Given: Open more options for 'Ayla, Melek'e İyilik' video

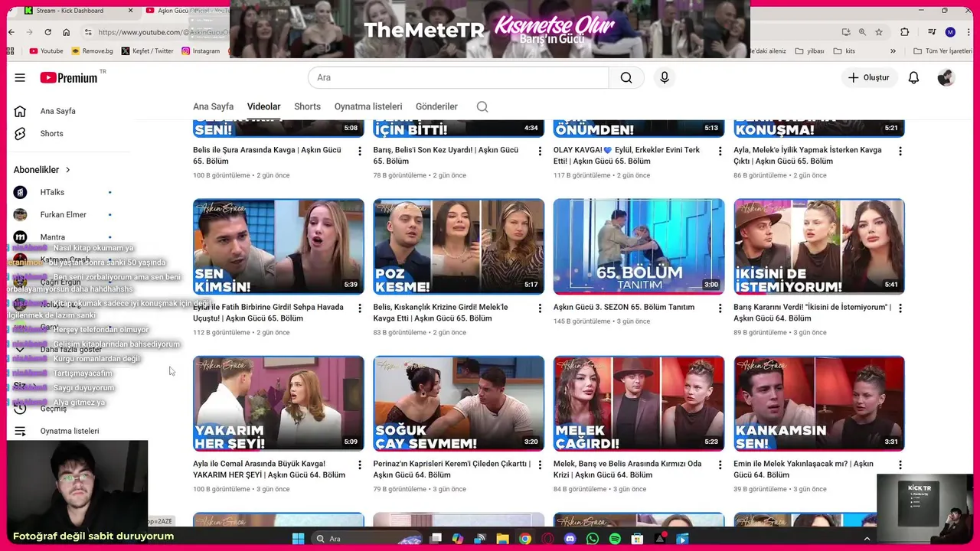Looking at the screenshot, I should [x=900, y=152].
